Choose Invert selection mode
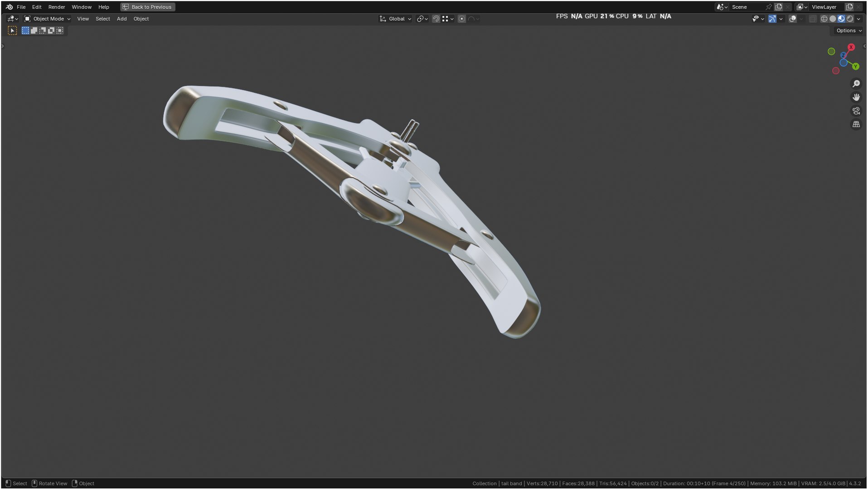The height and width of the screenshot is (490, 868). click(x=51, y=30)
